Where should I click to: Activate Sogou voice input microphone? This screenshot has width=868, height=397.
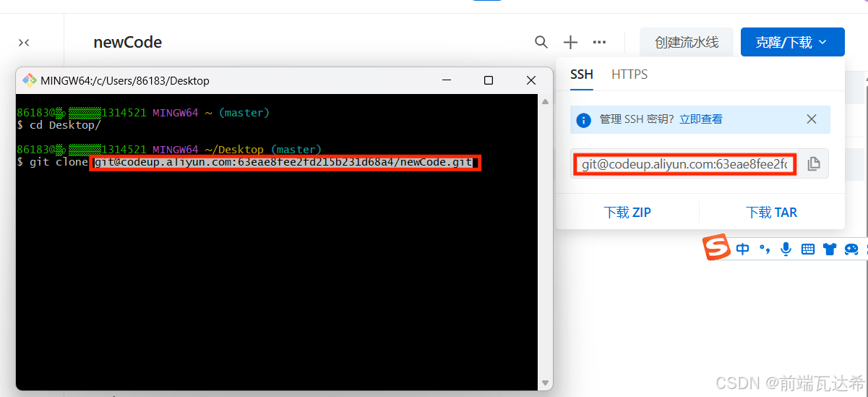(x=786, y=249)
